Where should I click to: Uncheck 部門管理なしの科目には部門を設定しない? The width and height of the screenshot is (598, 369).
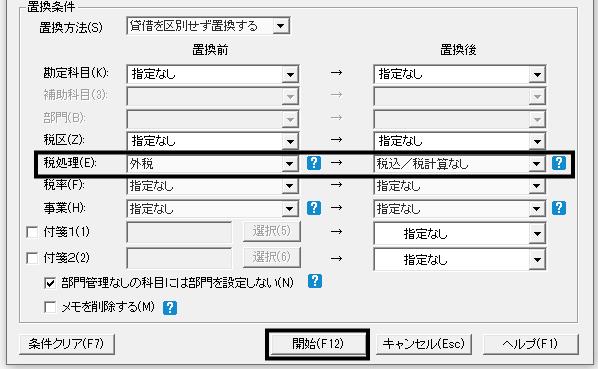(x=50, y=283)
